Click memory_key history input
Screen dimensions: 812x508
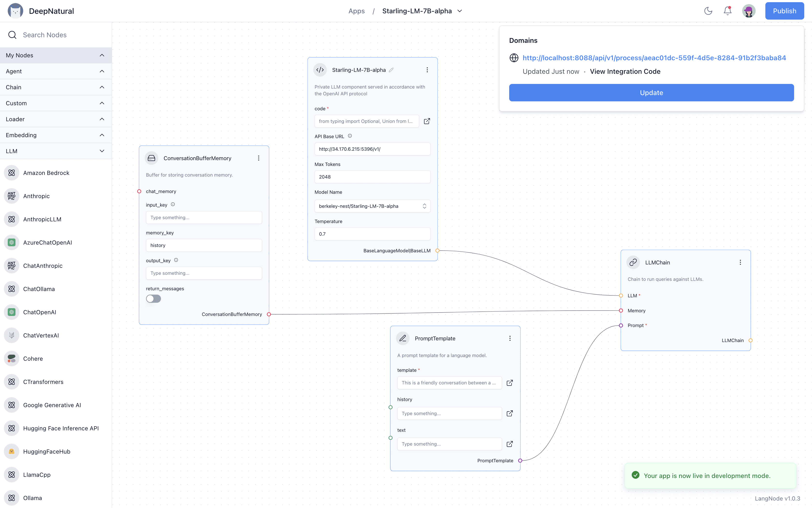click(x=204, y=245)
